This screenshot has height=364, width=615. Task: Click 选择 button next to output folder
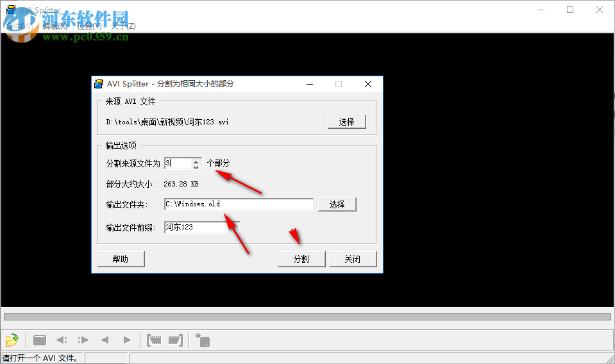tap(337, 204)
